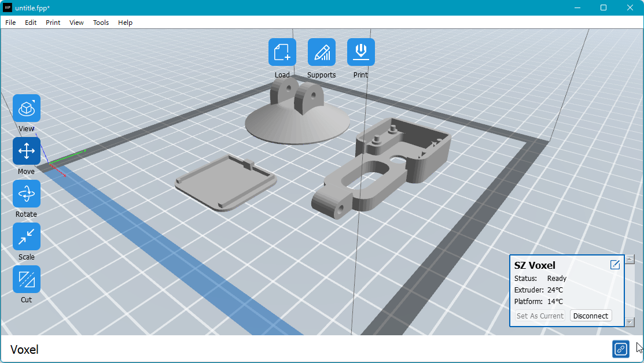The image size is (644, 363).
Task: Click printer list scrollbar down arrow
Action: click(x=630, y=322)
